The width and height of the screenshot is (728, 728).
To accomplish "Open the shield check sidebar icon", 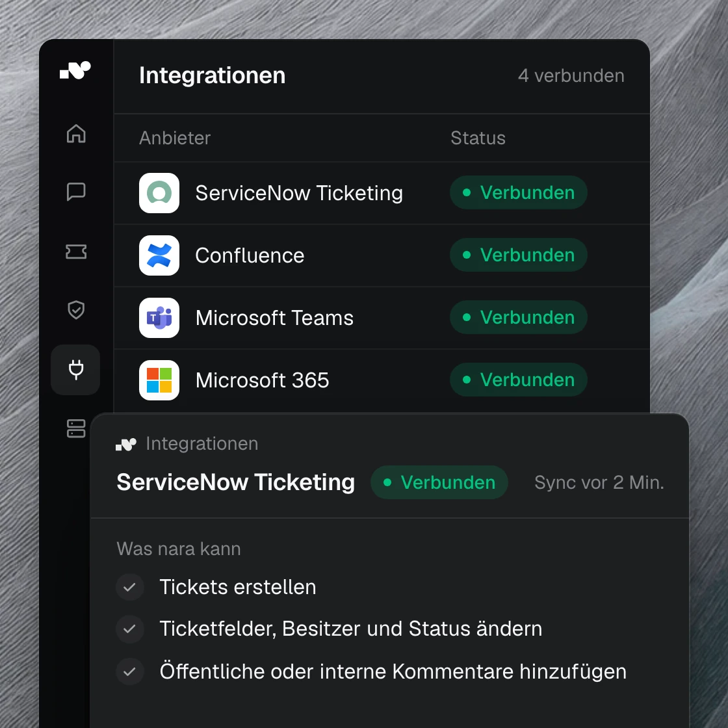I will tap(76, 309).
